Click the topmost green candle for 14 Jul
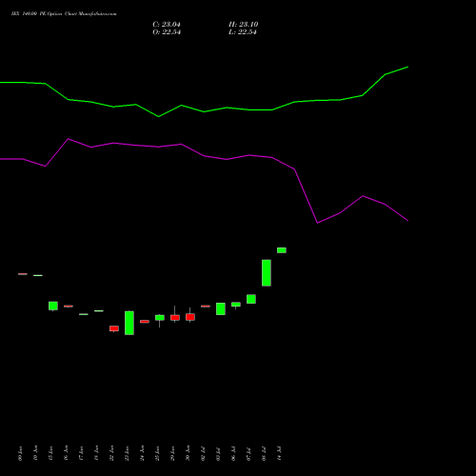 point(282,250)
